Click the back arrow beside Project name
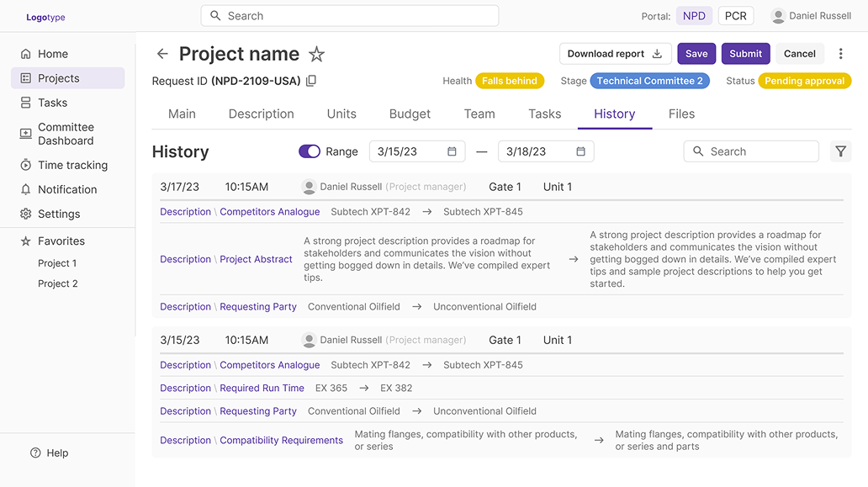 [162, 54]
